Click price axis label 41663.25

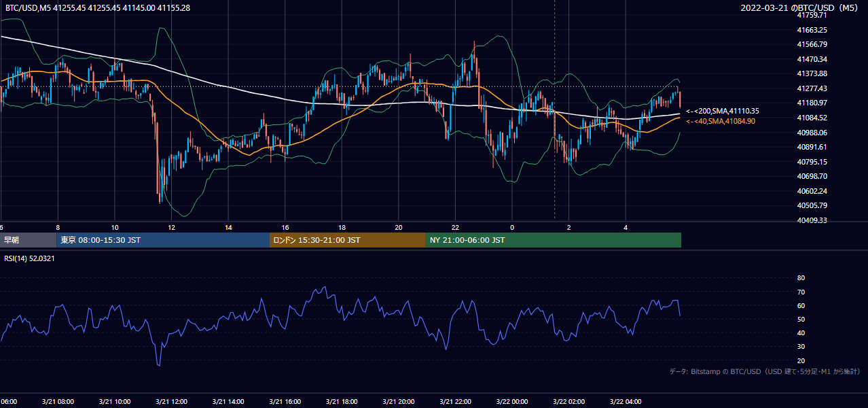(x=812, y=30)
